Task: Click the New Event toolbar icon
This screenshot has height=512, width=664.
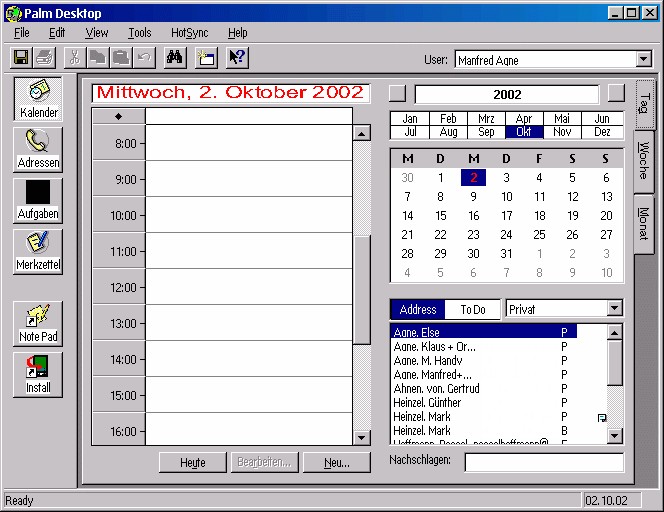Action: pos(206,57)
